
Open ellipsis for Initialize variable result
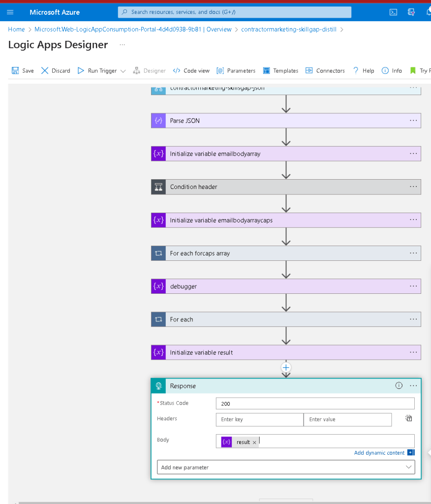click(413, 352)
